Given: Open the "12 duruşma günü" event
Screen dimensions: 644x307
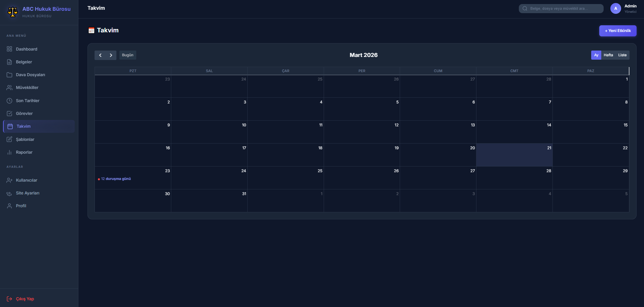Looking at the screenshot, I should pyautogui.click(x=114, y=179).
